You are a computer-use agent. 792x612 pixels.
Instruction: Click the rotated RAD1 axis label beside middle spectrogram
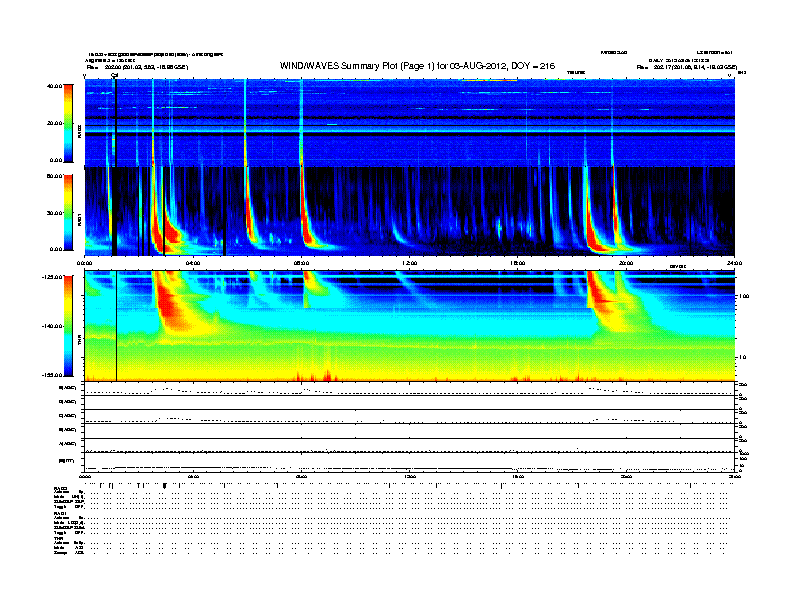click(x=80, y=219)
